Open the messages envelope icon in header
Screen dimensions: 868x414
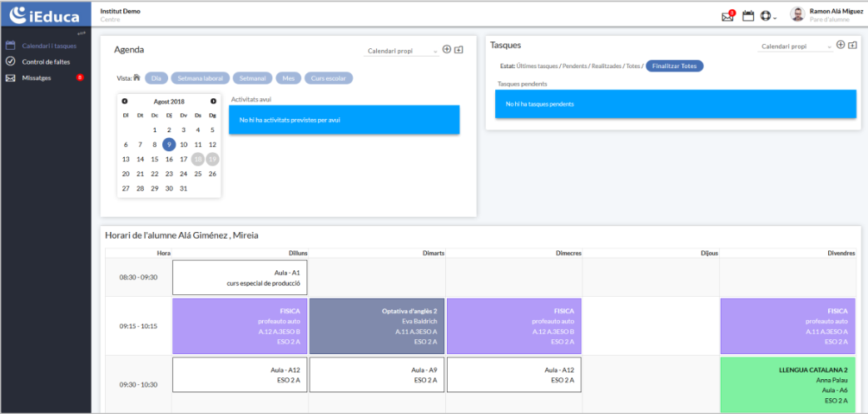[727, 16]
